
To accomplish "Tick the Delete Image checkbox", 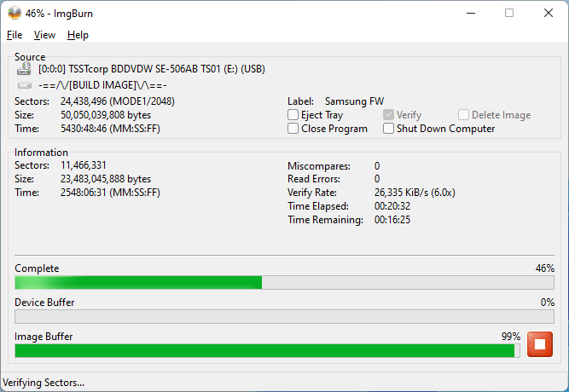I will click(x=463, y=115).
